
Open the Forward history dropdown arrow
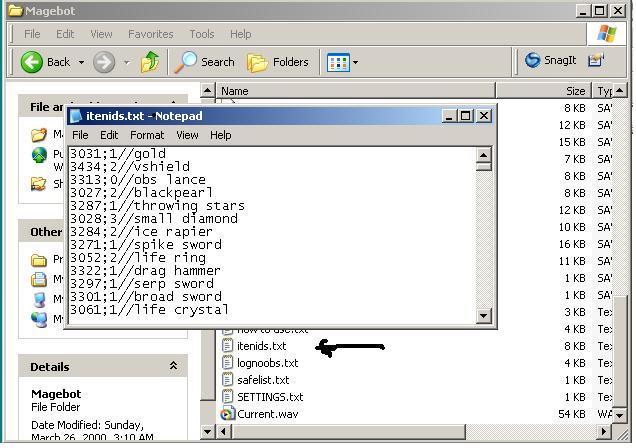(127, 62)
